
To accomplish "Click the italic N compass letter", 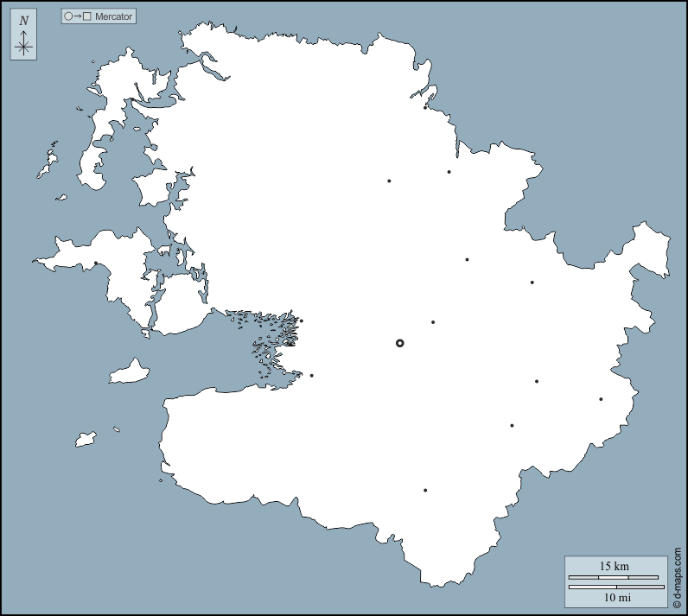I will tap(24, 21).
